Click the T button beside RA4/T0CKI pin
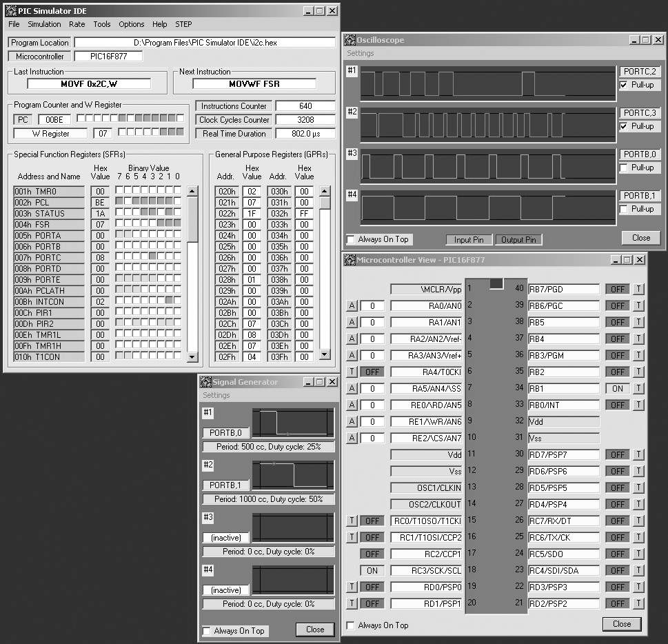 (x=352, y=372)
